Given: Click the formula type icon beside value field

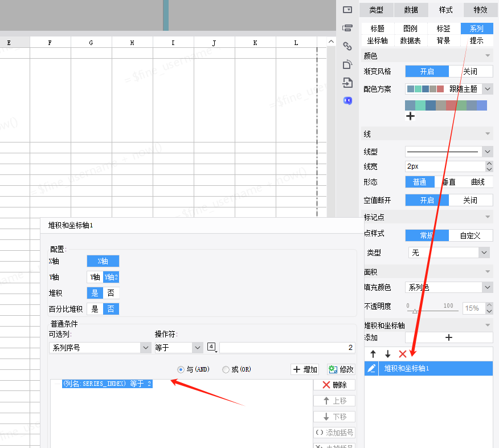Looking at the screenshot, I should click(212, 347).
